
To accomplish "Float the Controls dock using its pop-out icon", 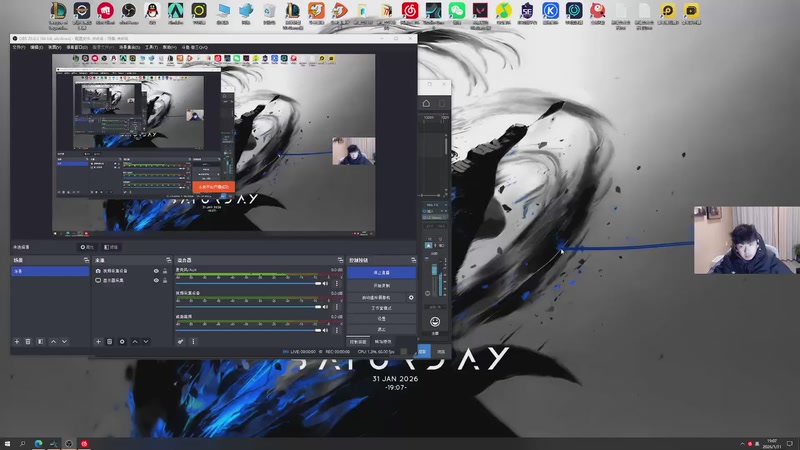I will 413,260.
